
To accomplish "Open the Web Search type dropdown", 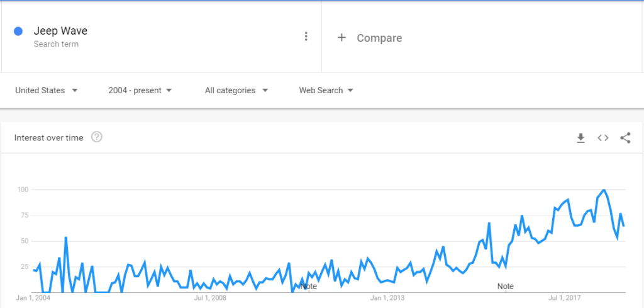I will pyautogui.click(x=326, y=91).
